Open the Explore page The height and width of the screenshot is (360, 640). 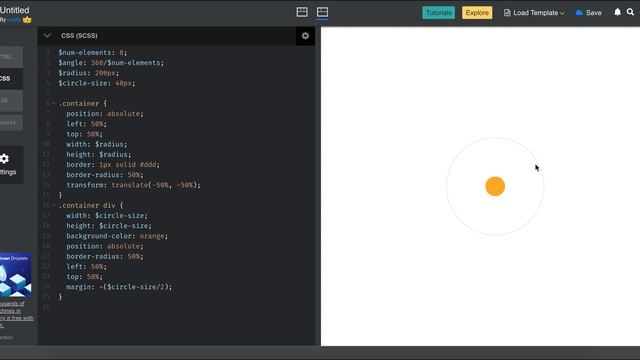click(477, 13)
